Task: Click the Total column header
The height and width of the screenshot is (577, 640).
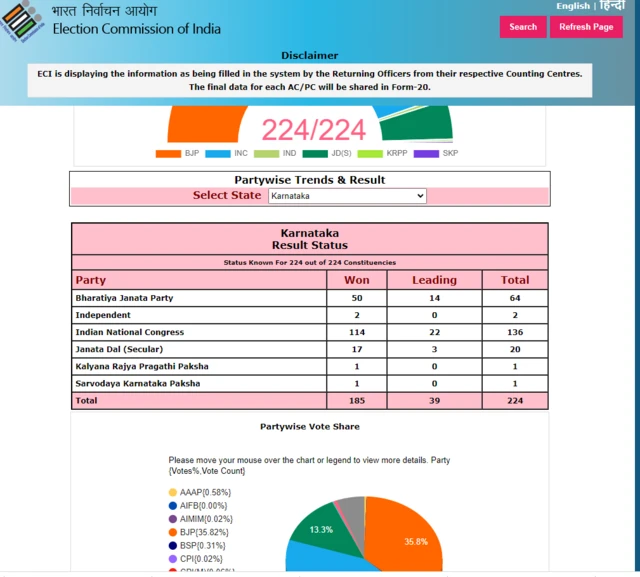Action: click(515, 280)
